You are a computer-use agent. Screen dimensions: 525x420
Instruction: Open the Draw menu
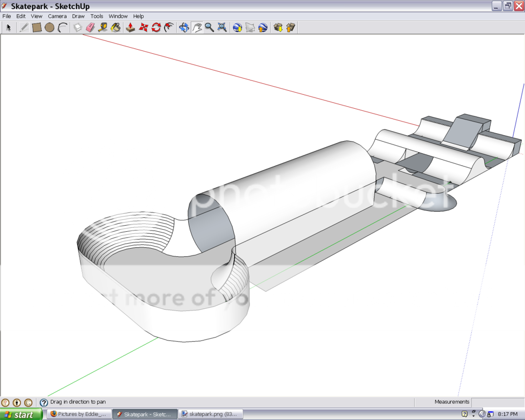78,16
